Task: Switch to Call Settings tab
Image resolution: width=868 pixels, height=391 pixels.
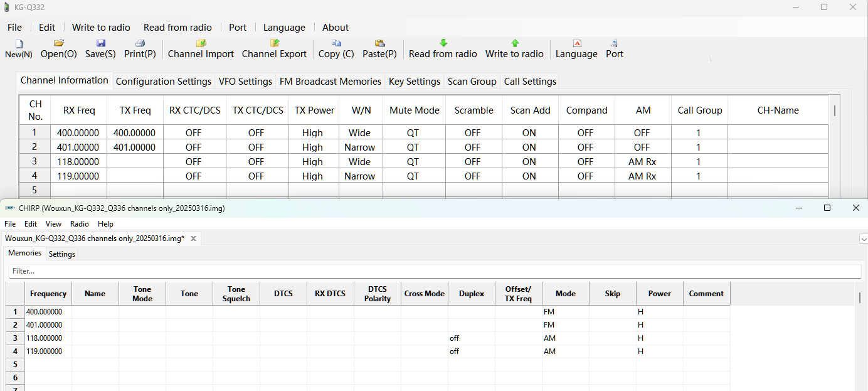Action: (x=530, y=82)
